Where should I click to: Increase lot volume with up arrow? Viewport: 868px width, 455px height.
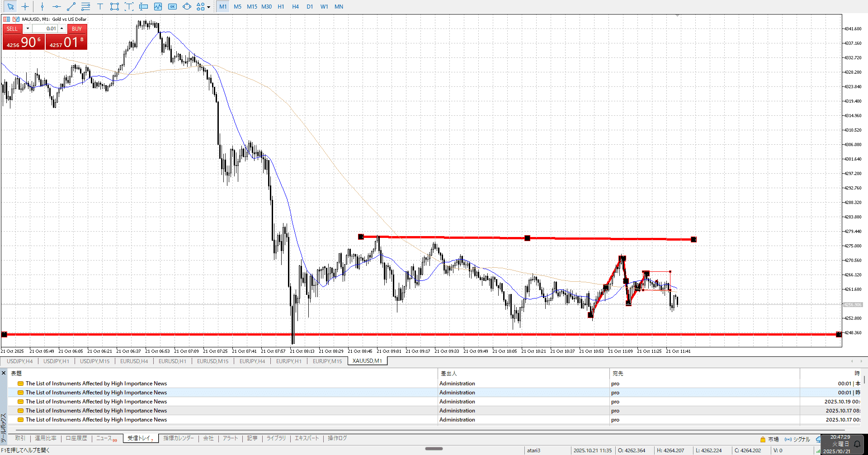click(62, 28)
